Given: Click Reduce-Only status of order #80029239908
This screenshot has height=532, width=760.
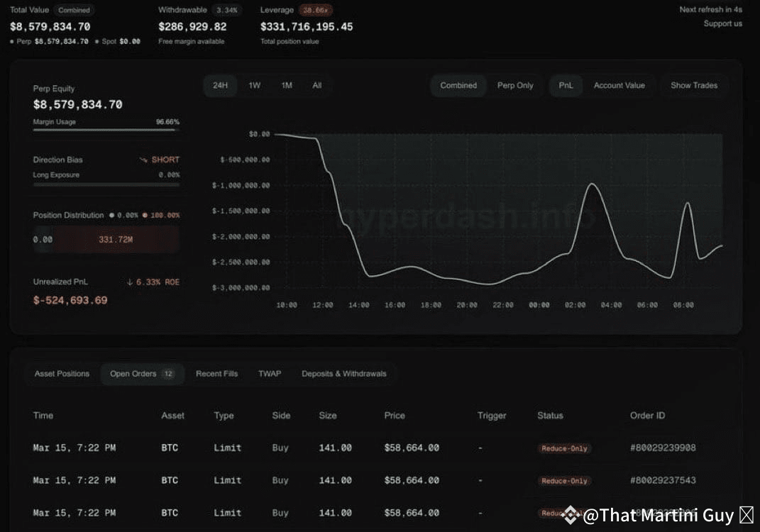Looking at the screenshot, I should tap(564, 449).
